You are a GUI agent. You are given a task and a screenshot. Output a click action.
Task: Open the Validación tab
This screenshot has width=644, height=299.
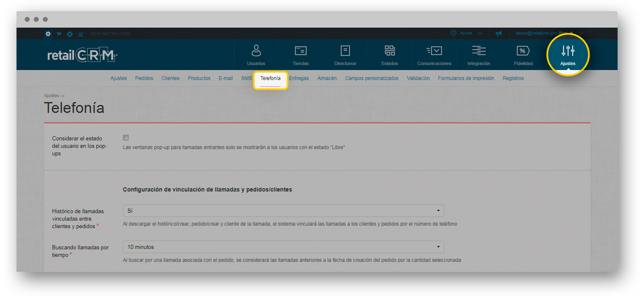(x=418, y=78)
